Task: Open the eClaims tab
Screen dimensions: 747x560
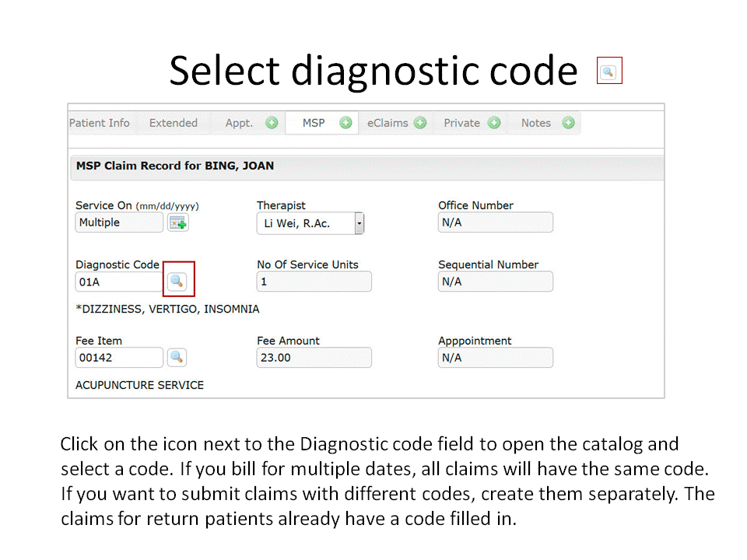Action: pos(388,123)
